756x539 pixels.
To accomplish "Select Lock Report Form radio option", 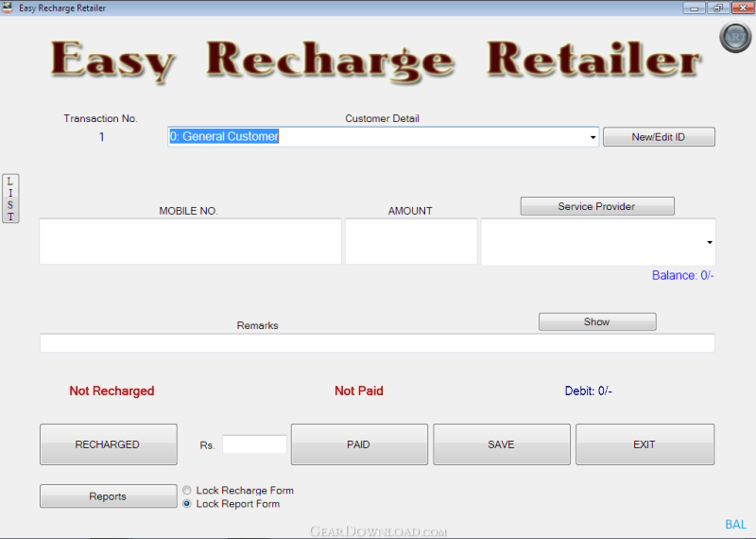I will click(187, 504).
